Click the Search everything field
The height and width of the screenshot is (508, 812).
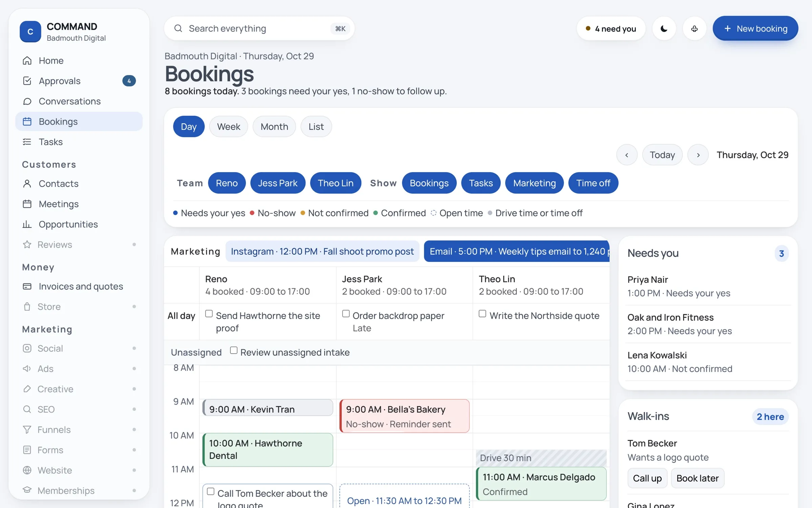pyautogui.click(x=259, y=29)
